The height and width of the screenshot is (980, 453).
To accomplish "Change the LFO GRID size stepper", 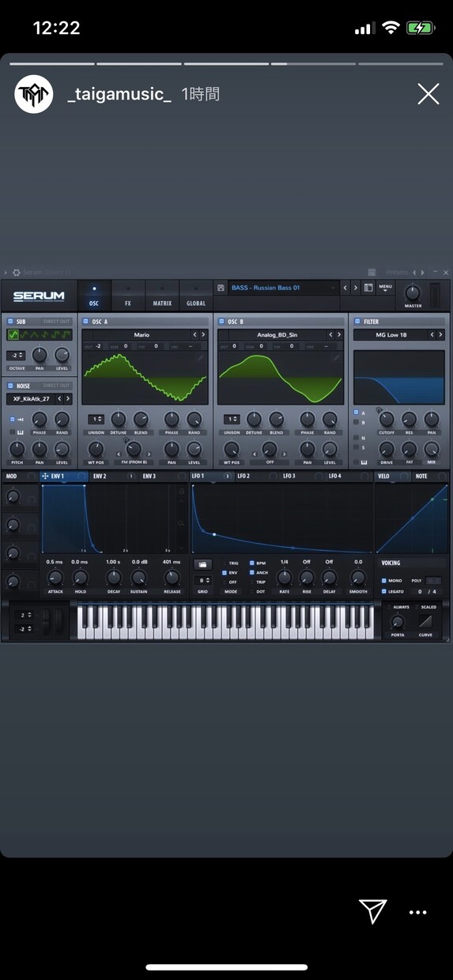I will [203, 580].
